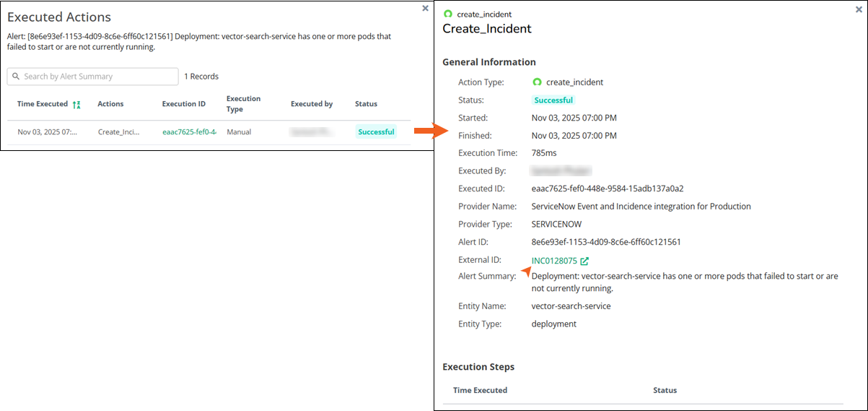
Task: Open external link icon next to INC0128075
Action: [x=584, y=261]
